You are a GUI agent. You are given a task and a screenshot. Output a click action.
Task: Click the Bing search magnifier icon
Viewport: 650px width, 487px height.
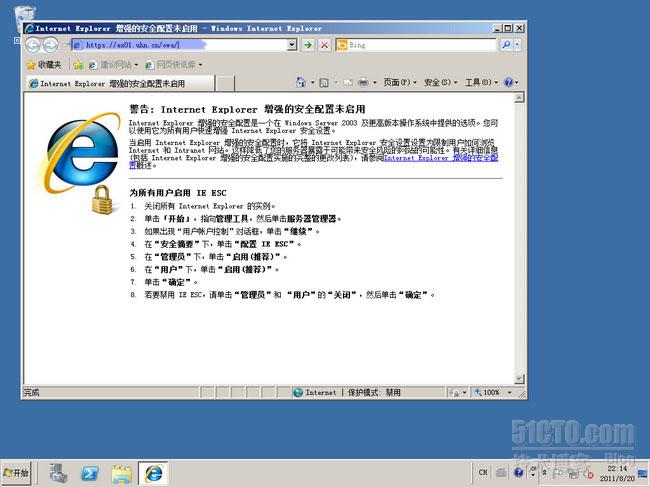(x=506, y=45)
